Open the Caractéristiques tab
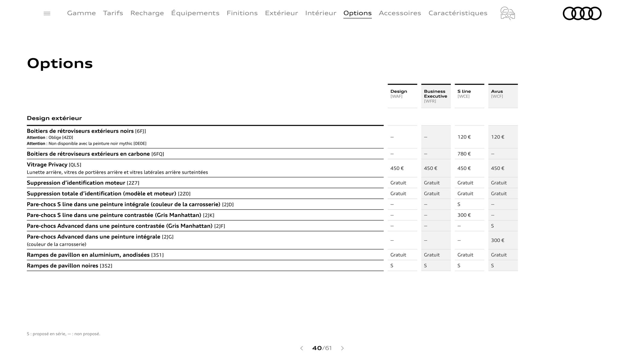 (x=458, y=13)
